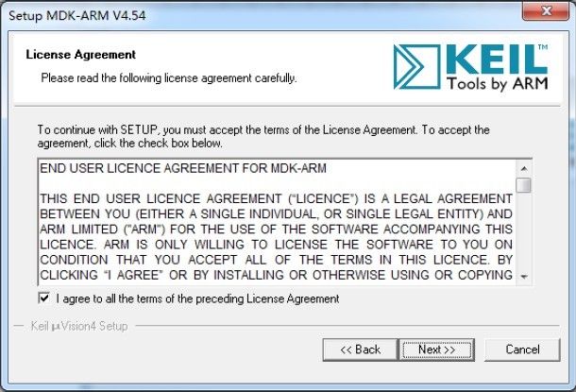Proceed with the 'Next >>' button
Image resolution: width=576 pixels, height=392 pixels.
437,349
